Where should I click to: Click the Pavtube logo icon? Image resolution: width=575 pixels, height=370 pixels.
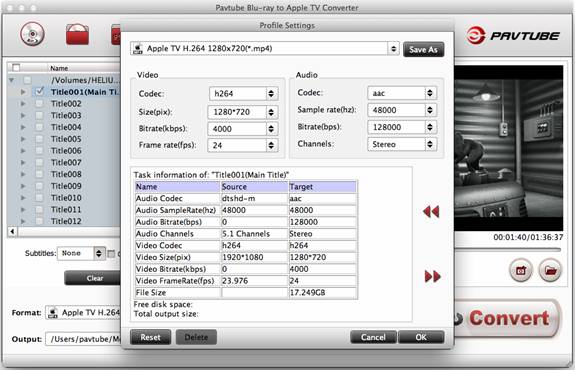point(476,36)
